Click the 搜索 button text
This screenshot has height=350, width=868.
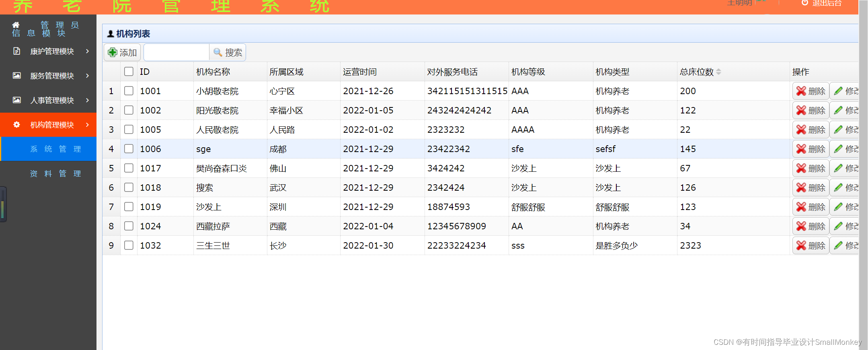pos(234,53)
